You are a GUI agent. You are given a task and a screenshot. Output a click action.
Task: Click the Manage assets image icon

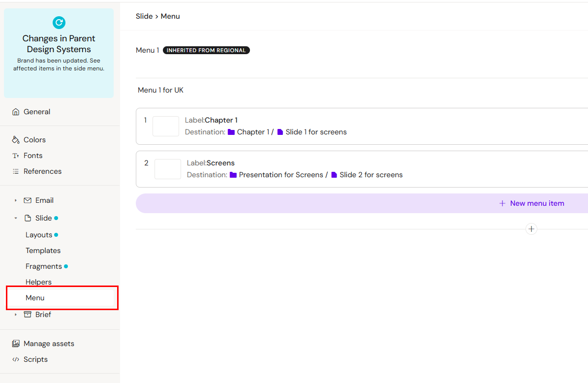(16, 344)
